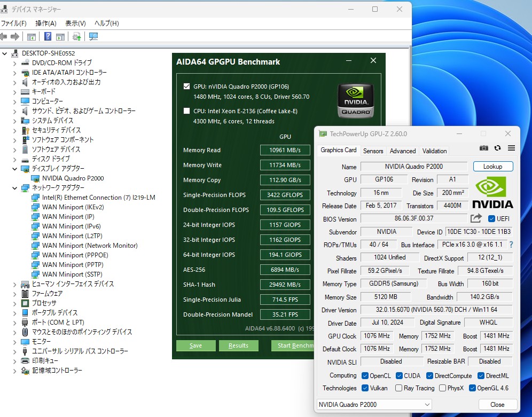Viewport: 532px width, 417px height.
Task: Open the ヘルプ(H) menu
Action: click(106, 23)
